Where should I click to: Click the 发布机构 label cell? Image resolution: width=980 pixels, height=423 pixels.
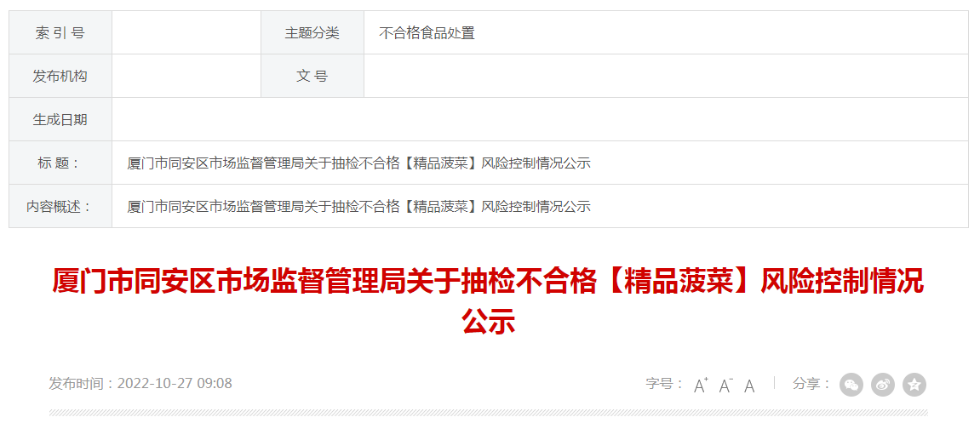(x=60, y=77)
